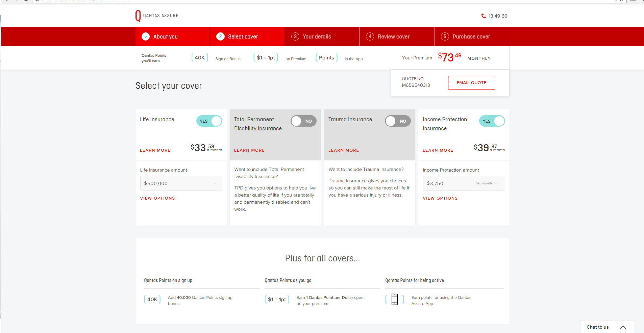The height and width of the screenshot is (333, 644).
Task: Click the Qantas Points as you go heading
Action: coord(288,280)
